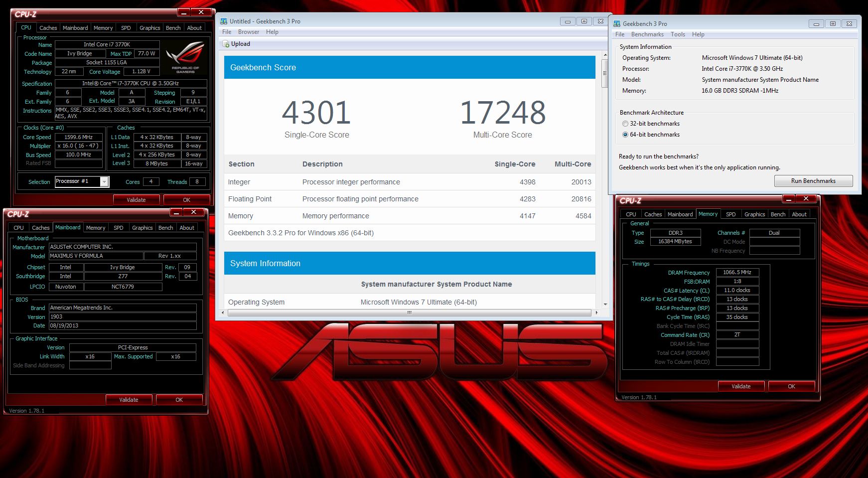Image resolution: width=868 pixels, height=478 pixels.
Task: Click the Geekbench Score blue header
Action: click(x=410, y=67)
